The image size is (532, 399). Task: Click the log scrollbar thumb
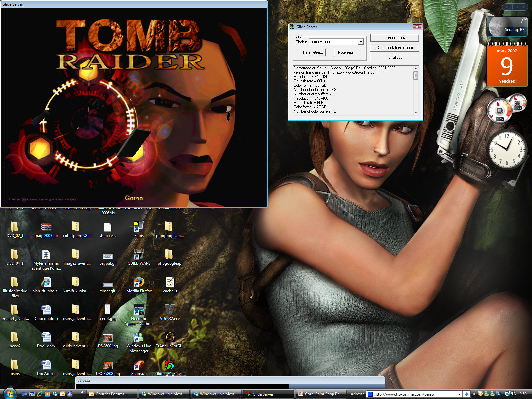[x=416, y=75]
